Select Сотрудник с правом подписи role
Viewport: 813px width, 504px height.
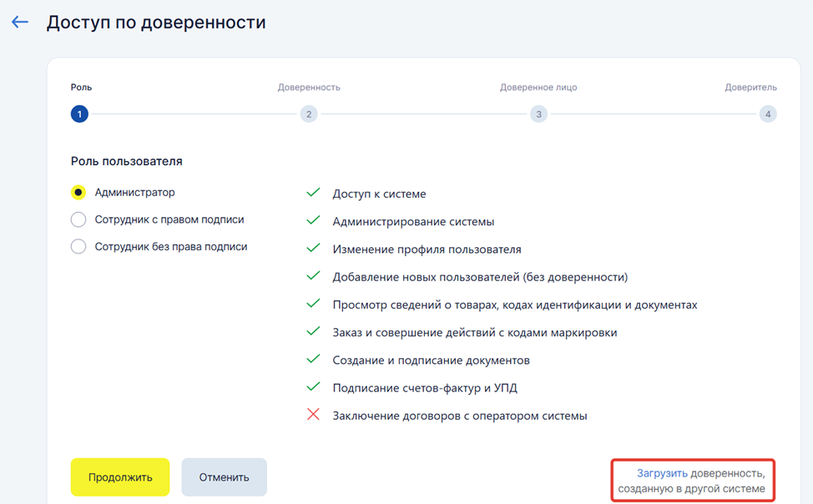pos(78,219)
